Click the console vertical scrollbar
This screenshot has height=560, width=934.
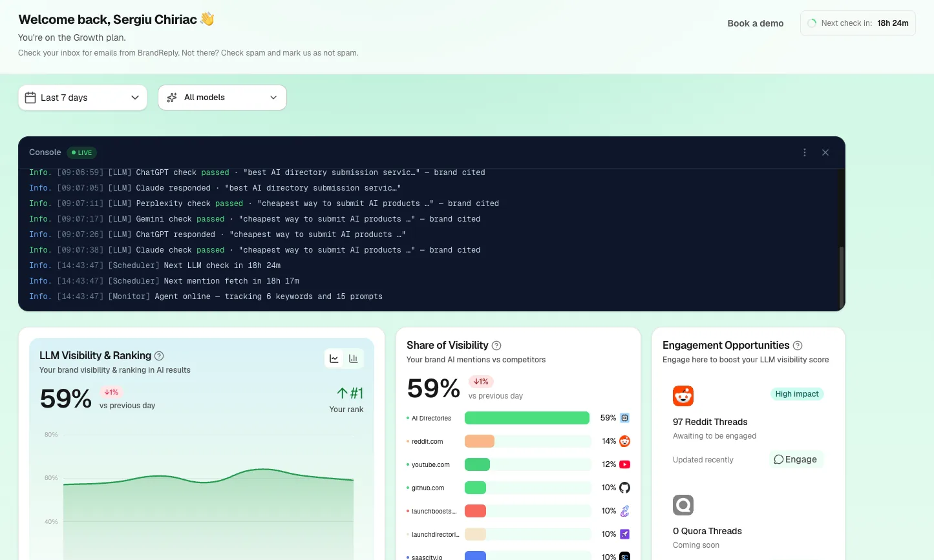coord(841,276)
